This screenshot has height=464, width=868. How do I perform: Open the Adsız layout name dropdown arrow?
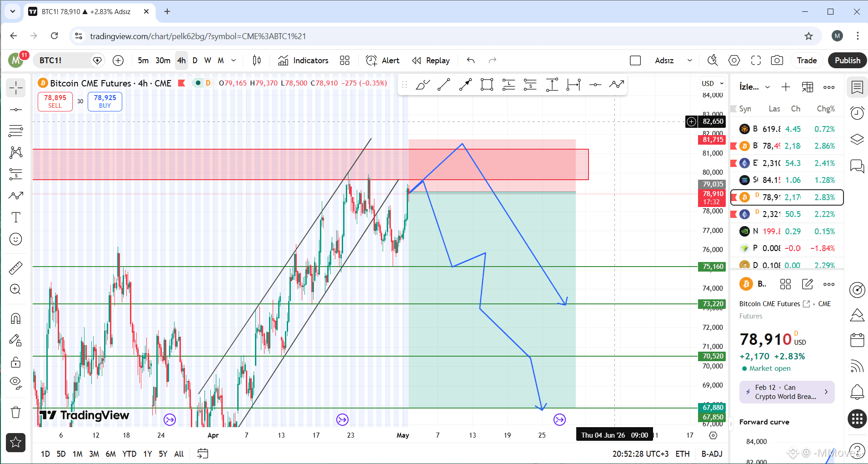click(x=689, y=61)
